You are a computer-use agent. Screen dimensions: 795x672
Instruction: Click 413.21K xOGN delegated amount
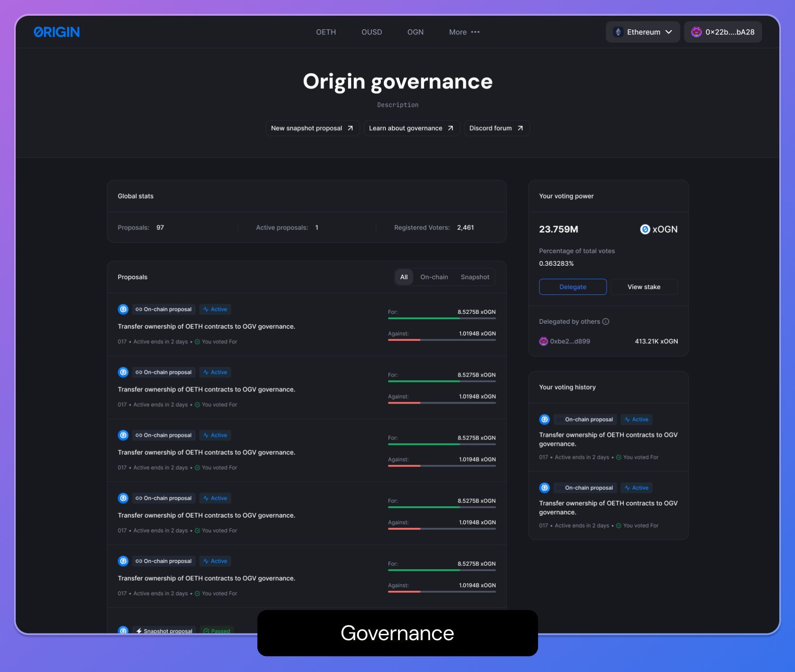pos(656,341)
